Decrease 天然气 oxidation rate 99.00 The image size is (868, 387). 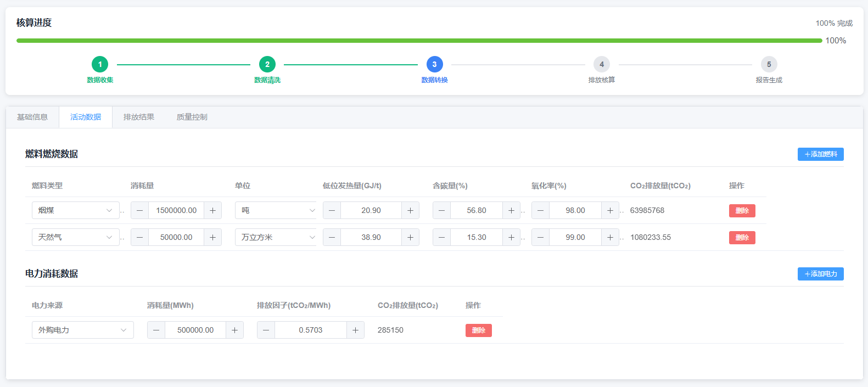pyautogui.click(x=540, y=237)
